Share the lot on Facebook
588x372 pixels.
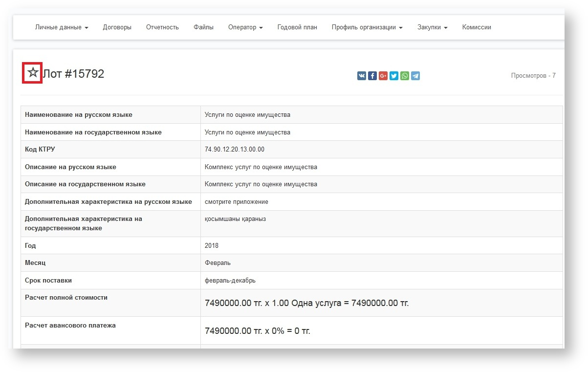pos(372,76)
